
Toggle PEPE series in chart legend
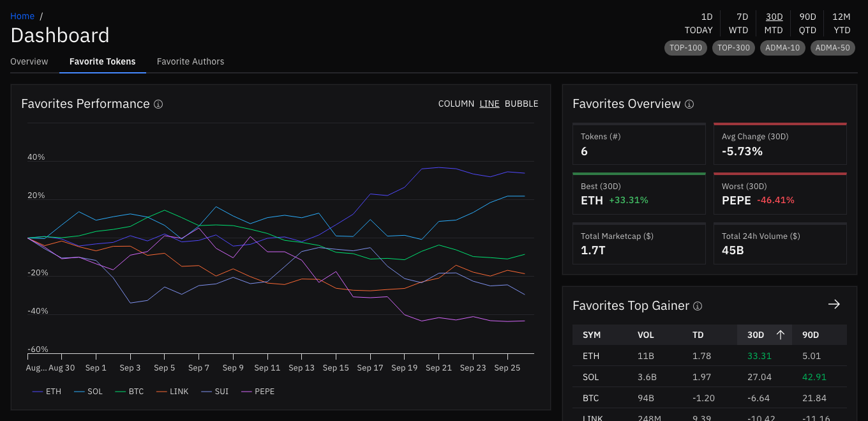(x=258, y=391)
